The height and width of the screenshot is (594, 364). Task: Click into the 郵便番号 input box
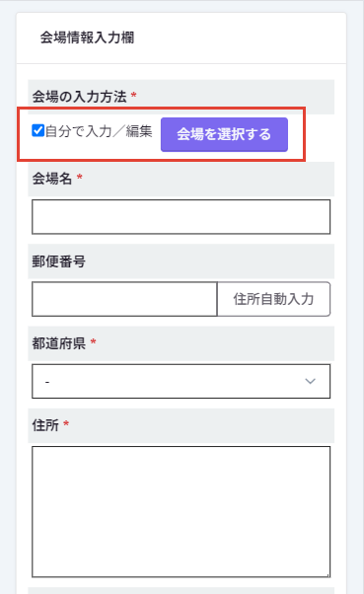pyautogui.click(x=124, y=299)
